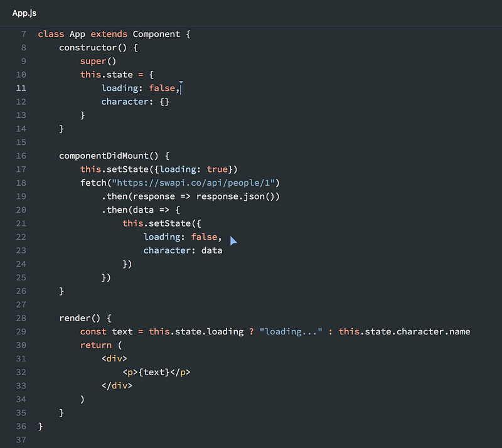
Task: Click 'character: data' on line 23
Action: 183,250
